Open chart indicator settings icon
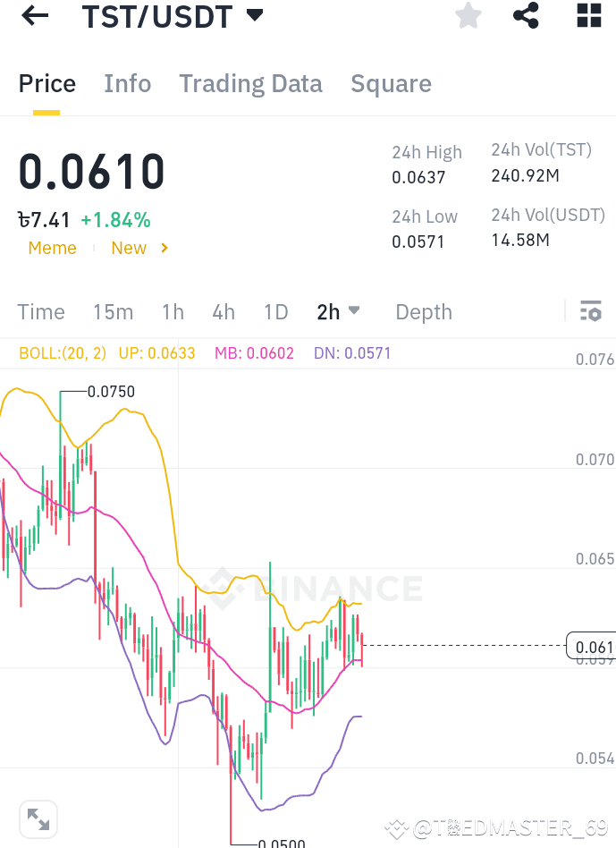 point(591,311)
